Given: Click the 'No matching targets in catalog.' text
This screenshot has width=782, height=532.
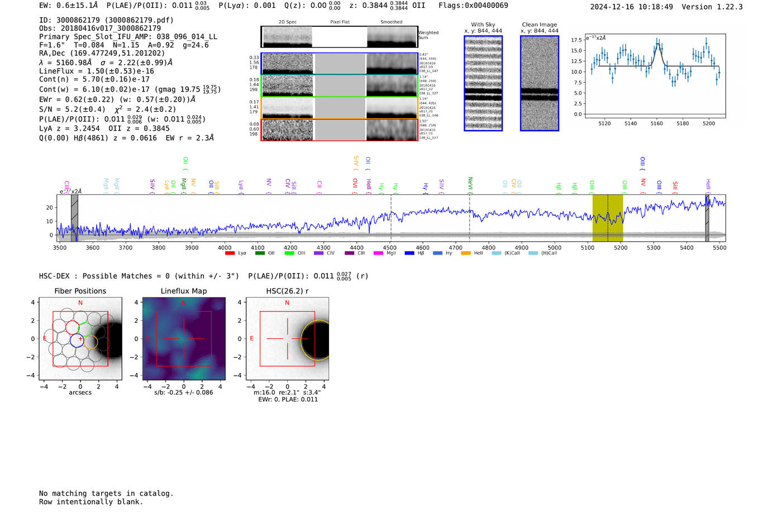Looking at the screenshot, I should [x=106, y=493].
